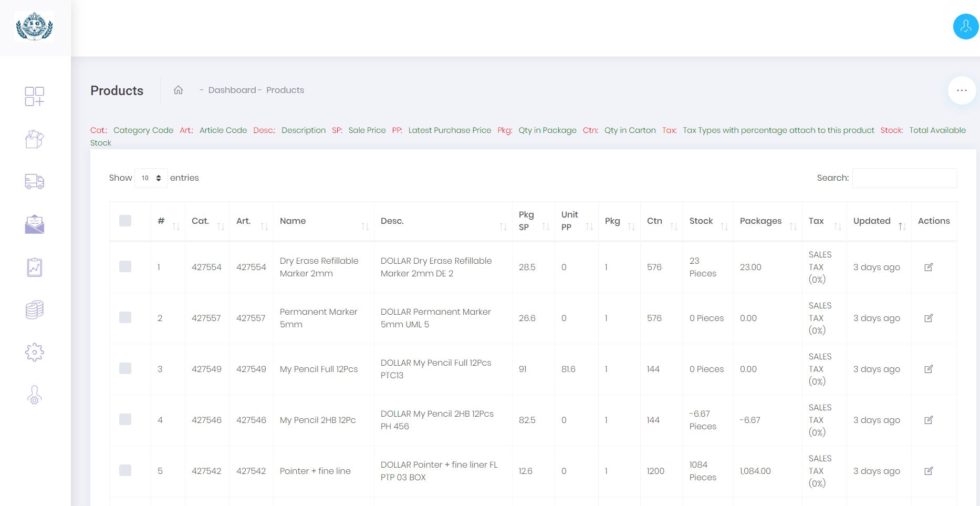Screen dimensions: 980x506
Task: Select the My Pencil 2HB 12Pc checkbox
Action: 125,419
